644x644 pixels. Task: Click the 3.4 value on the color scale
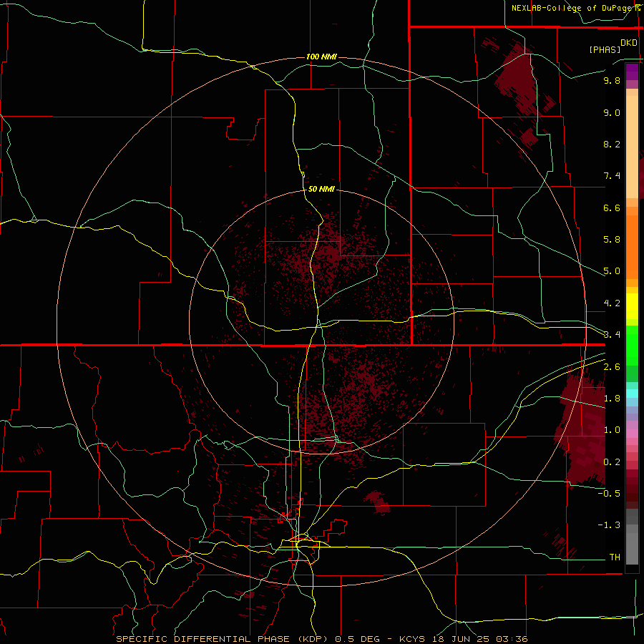point(612,335)
